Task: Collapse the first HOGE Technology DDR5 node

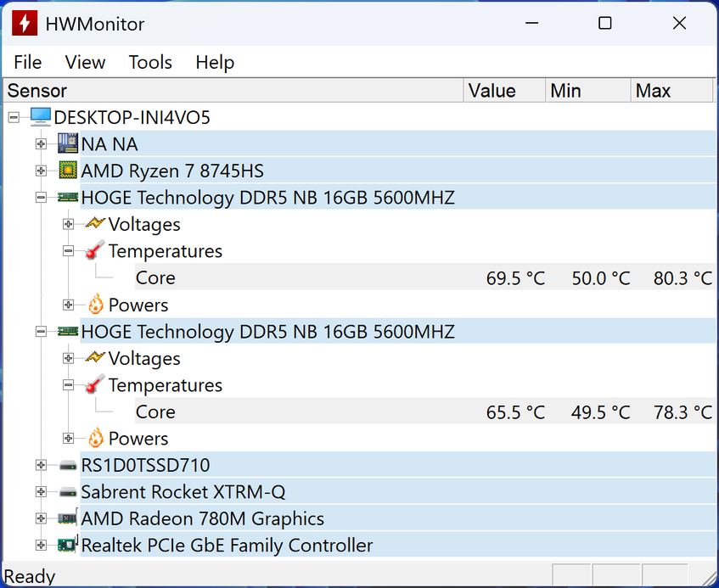Action: pyautogui.click(x=41, y=198)
